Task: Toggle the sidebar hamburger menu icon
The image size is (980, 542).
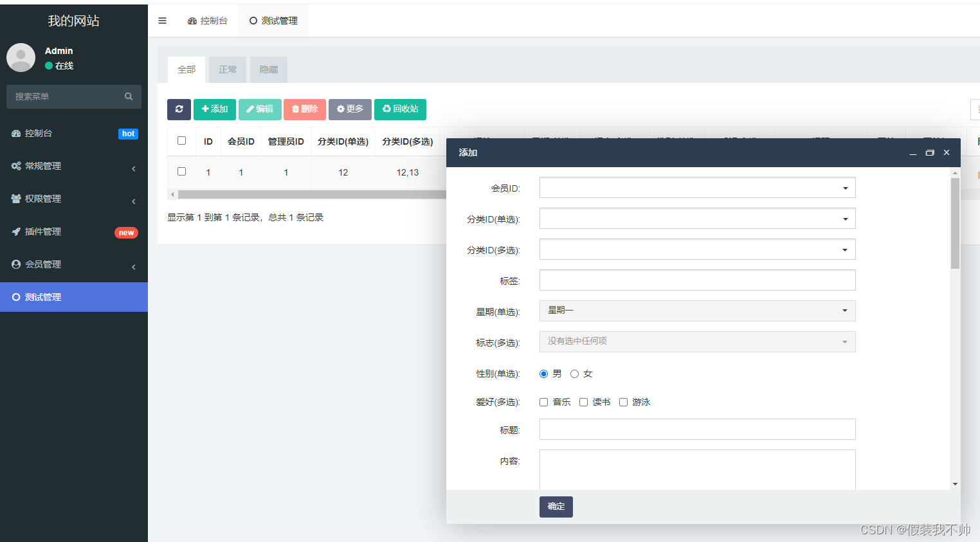Action: pyautogui.click(x=162, y=21)
